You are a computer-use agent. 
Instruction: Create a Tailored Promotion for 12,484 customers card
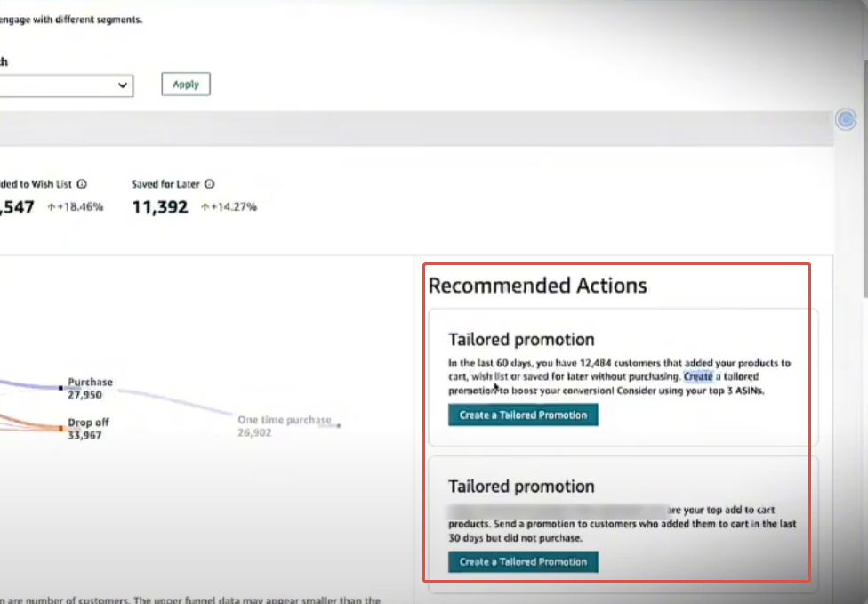[523, 415]
